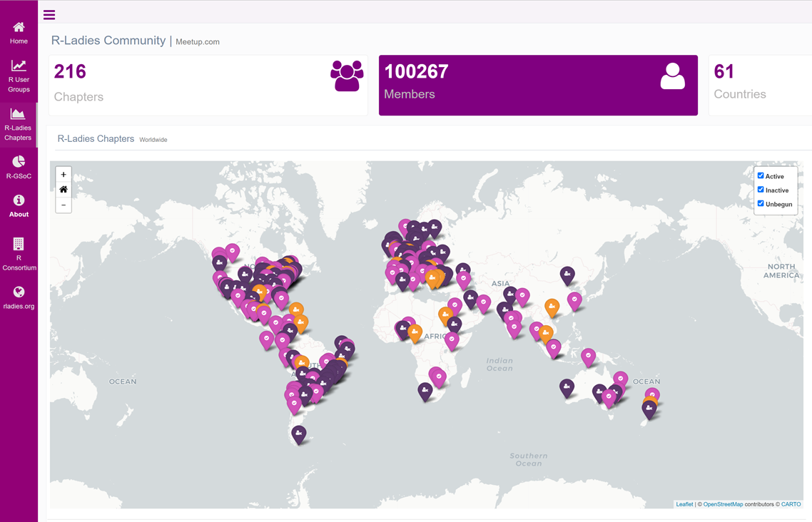Select R-Ladies Chapters sidebar item
The image size is (812, 522).
19,124
